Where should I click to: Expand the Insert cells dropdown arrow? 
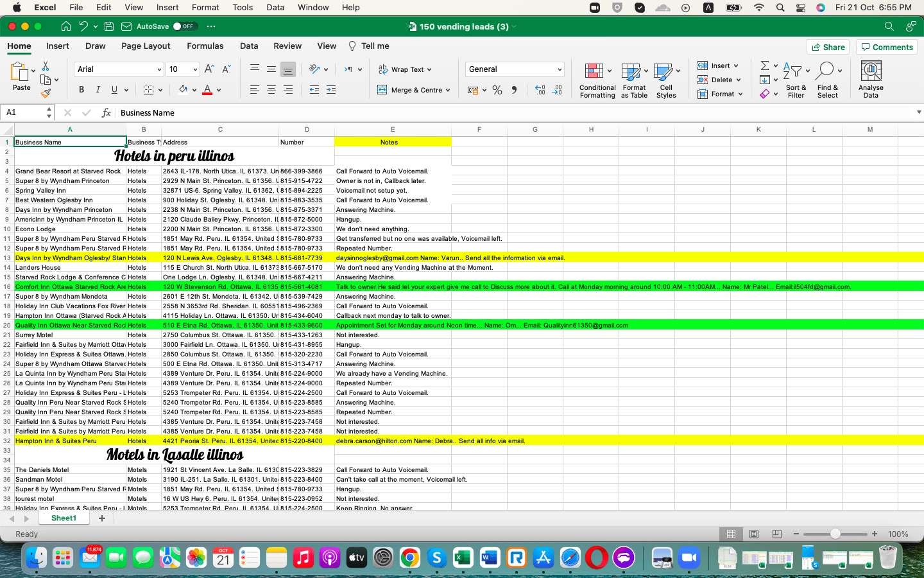[x=736, y=66]
